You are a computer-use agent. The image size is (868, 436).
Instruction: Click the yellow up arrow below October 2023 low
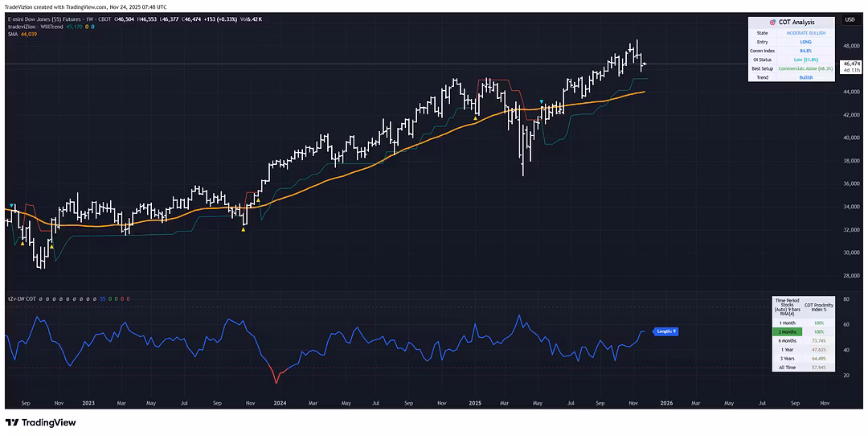tap(244, 229)
